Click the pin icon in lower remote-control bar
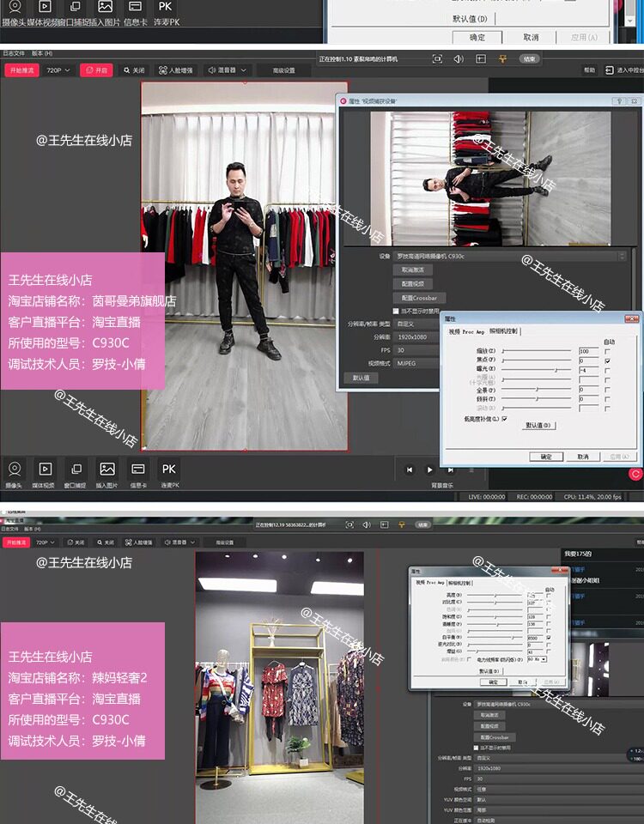This screenshot has height=824, width=644. pyautogui.click(x=402, y=524)
